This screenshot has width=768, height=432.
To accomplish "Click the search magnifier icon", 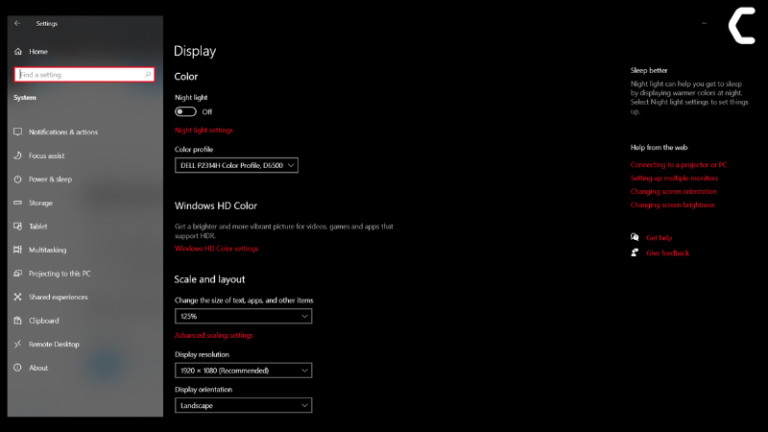I will click(x=147, y=74).
